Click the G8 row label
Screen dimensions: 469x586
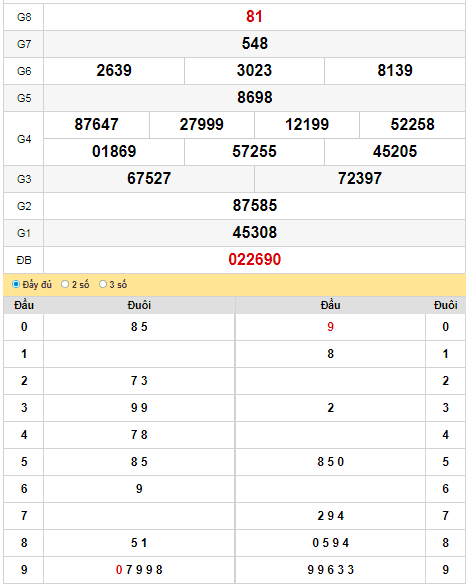point(24,17)
